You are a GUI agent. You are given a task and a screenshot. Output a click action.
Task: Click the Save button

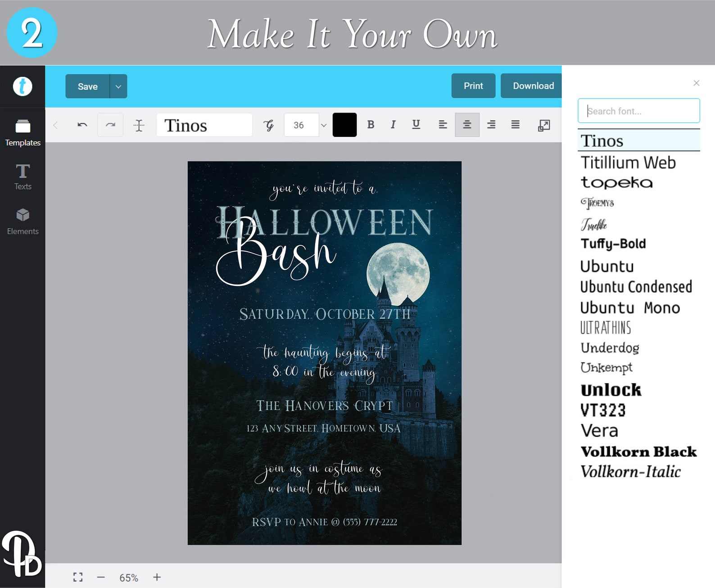[88, 86]
